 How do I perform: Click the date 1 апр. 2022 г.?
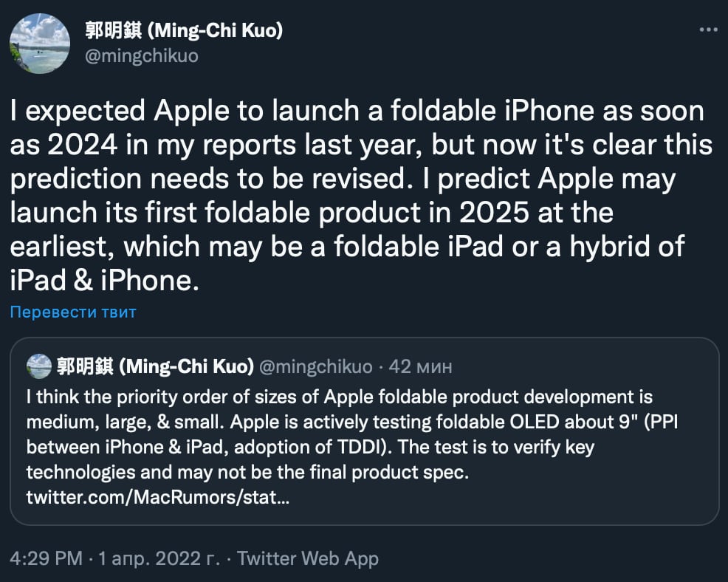(158, 558)
